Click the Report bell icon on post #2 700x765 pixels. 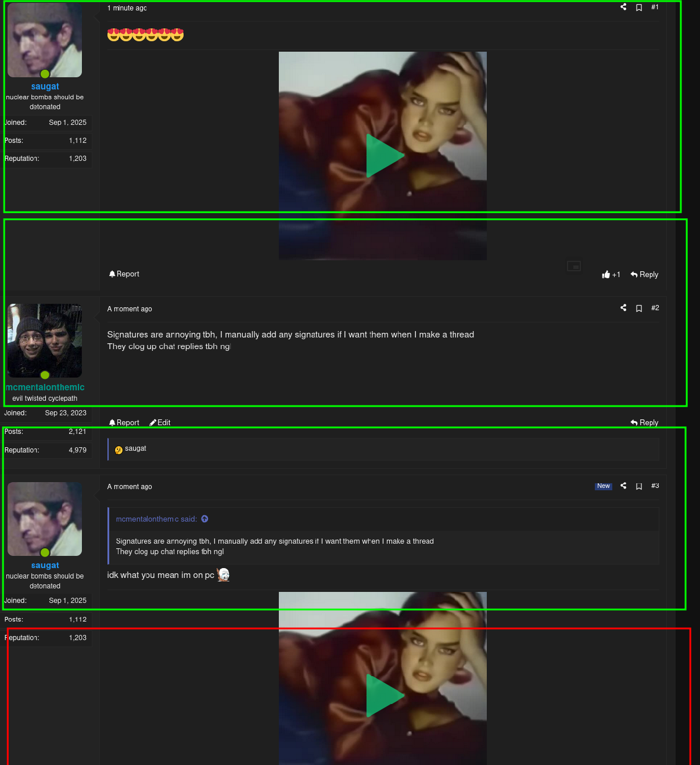(x=112, y=422)
